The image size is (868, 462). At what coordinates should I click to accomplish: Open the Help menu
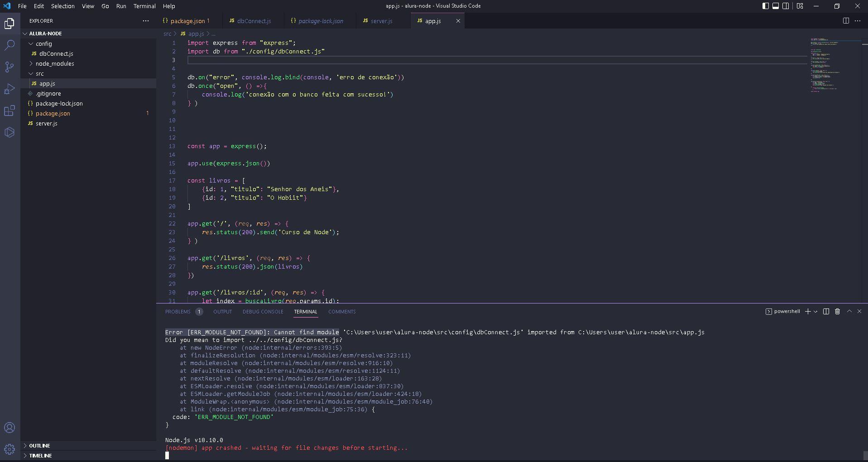pyautogui.click(x=169, y=6)
